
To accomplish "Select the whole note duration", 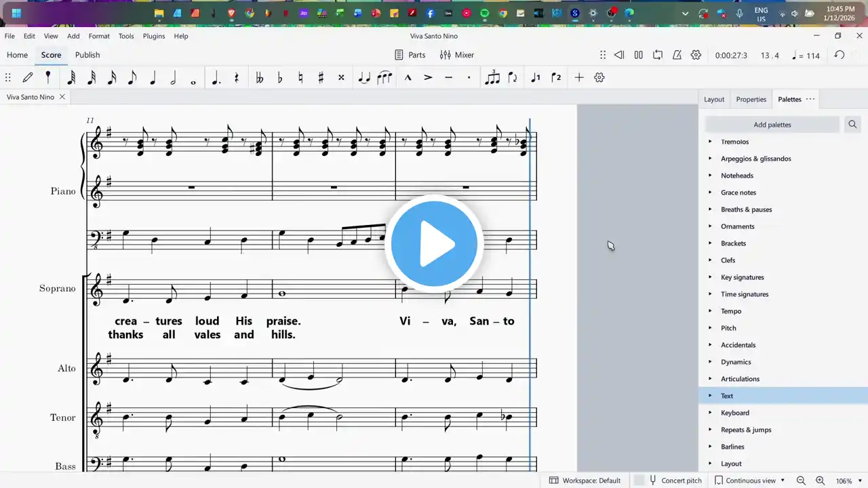I will 193,78.
